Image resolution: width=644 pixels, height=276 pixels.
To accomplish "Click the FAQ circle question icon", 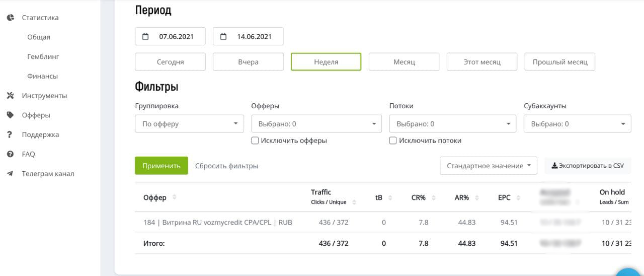I will click(10, 154).
